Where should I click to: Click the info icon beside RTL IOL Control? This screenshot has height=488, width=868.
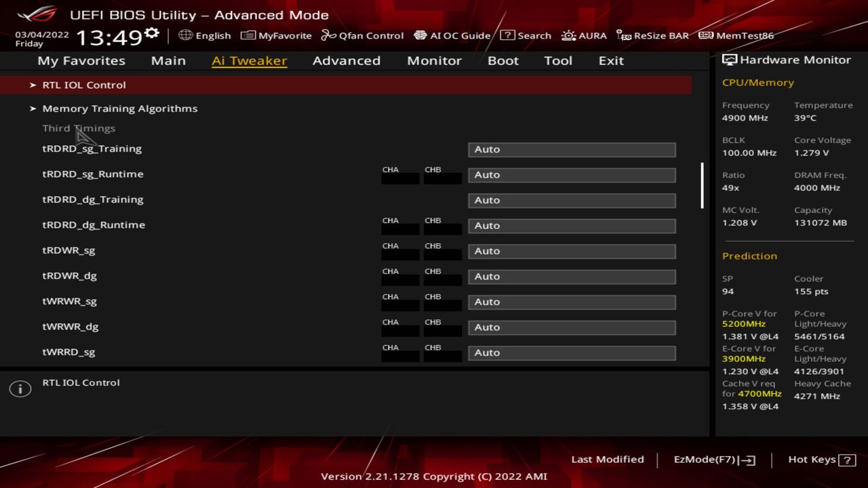click(20, 389)
